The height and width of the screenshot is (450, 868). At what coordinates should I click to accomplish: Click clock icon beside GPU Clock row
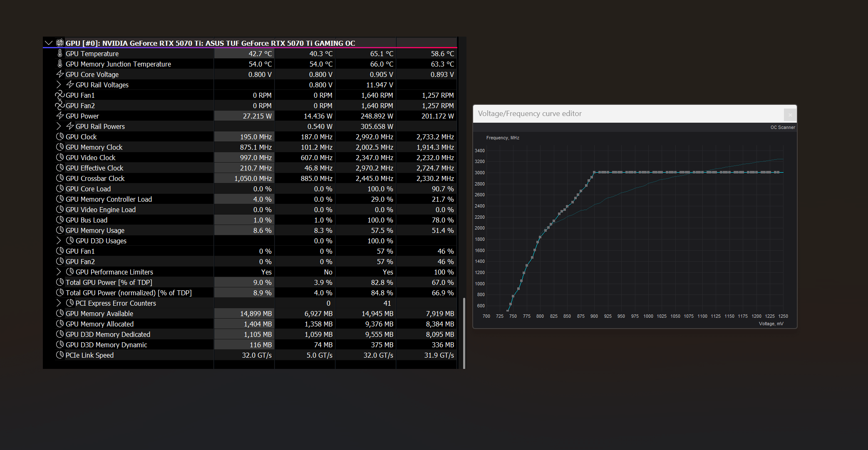[60, 136]
